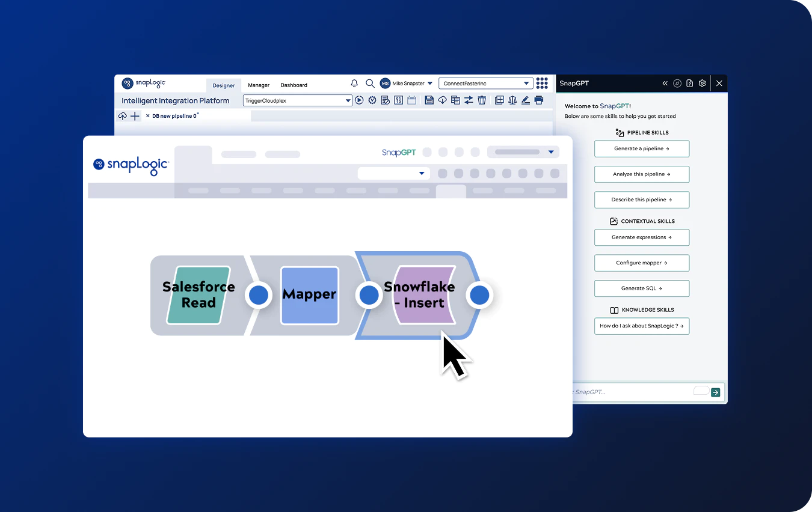Screen dimensions: 812x512
Task: Click the SnapLogic logo in back window
Action: [x=143, y=84]
